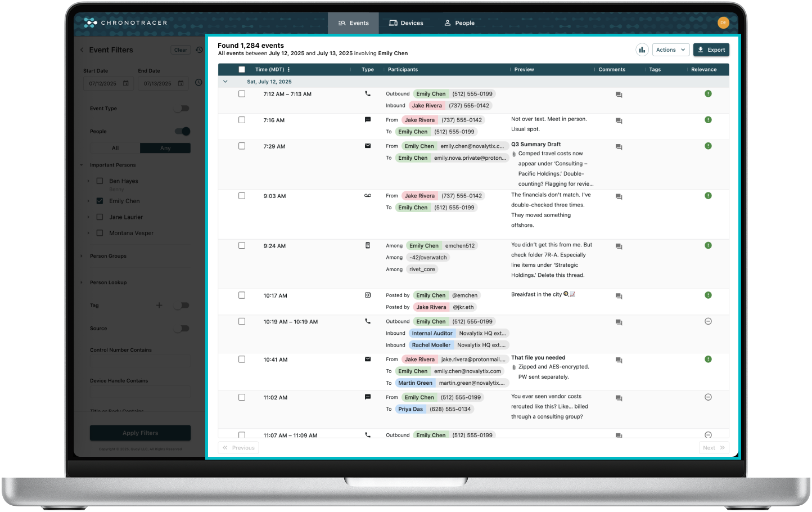
Task: Click the Clear filters button
Action: (181, 50)
